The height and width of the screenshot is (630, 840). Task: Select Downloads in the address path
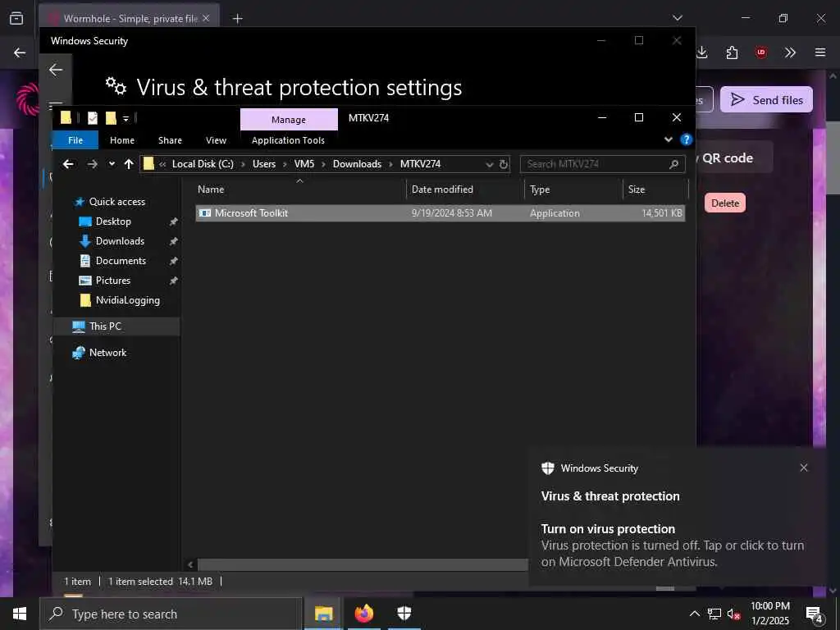pyautogui.click(x=357, y=164)
